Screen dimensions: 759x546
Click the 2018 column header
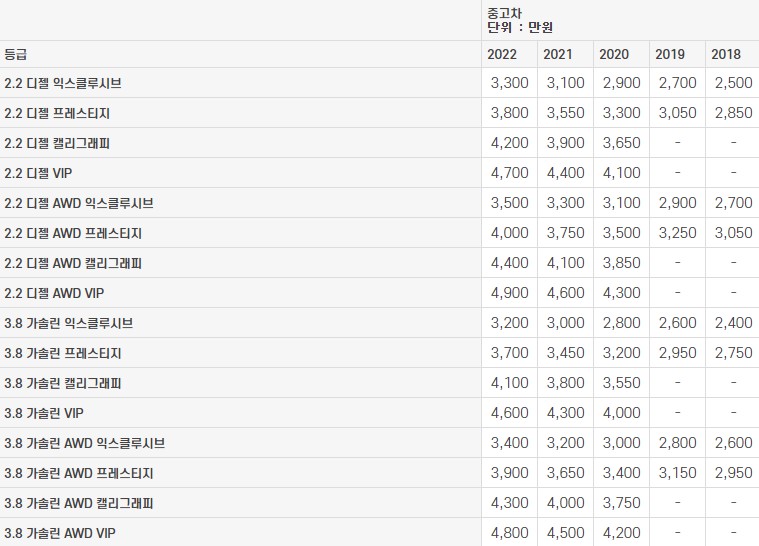726,54
